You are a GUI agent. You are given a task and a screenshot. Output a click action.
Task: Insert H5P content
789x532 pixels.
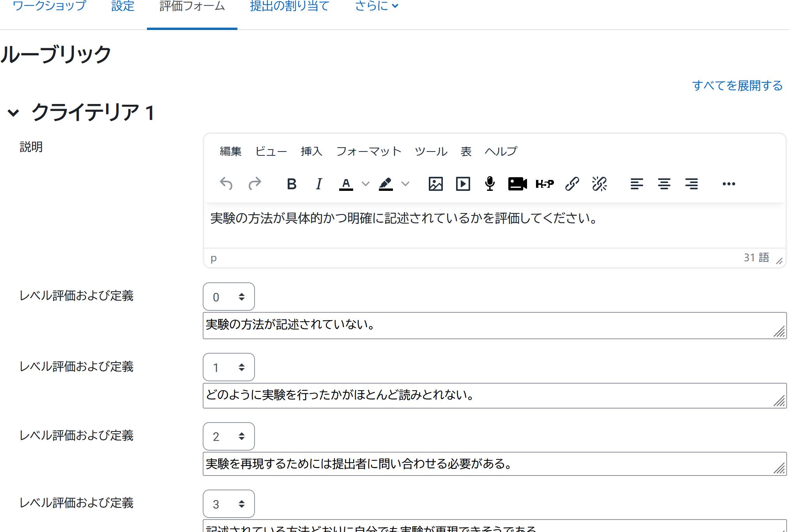pos(545,183)
